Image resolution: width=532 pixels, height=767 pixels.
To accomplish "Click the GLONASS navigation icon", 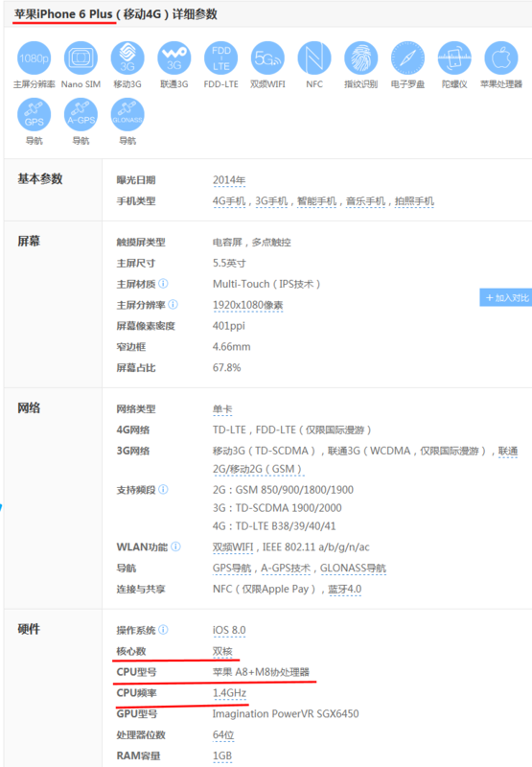I will [127, 115].
